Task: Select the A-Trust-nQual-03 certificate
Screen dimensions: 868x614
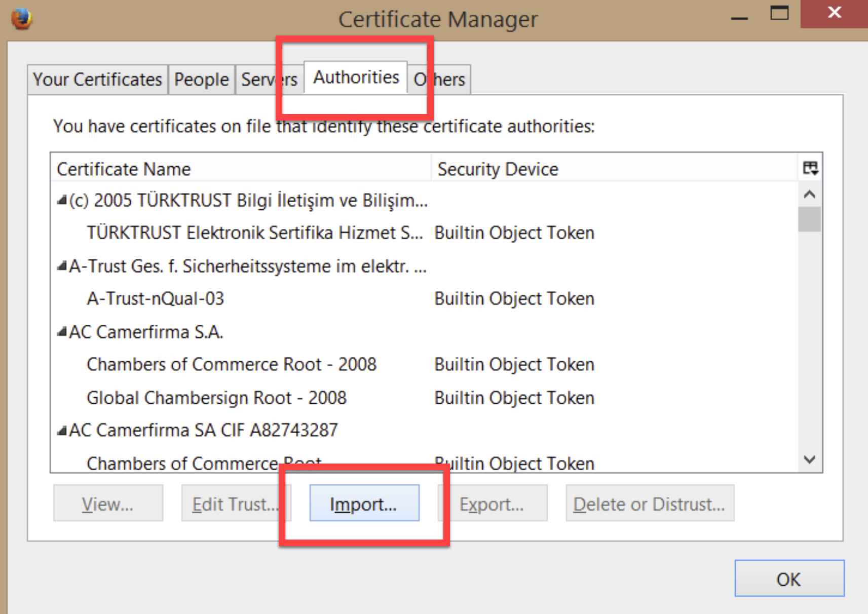Action: (155, 299)
